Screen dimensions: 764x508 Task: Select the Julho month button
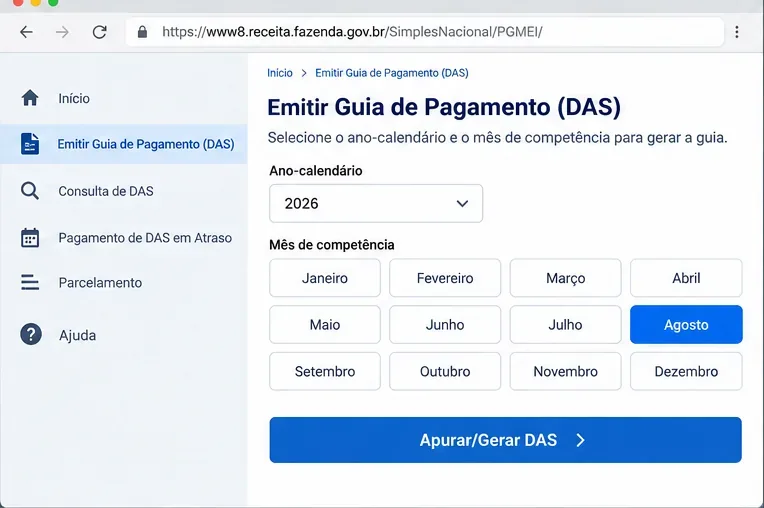[x=565, y=325]
